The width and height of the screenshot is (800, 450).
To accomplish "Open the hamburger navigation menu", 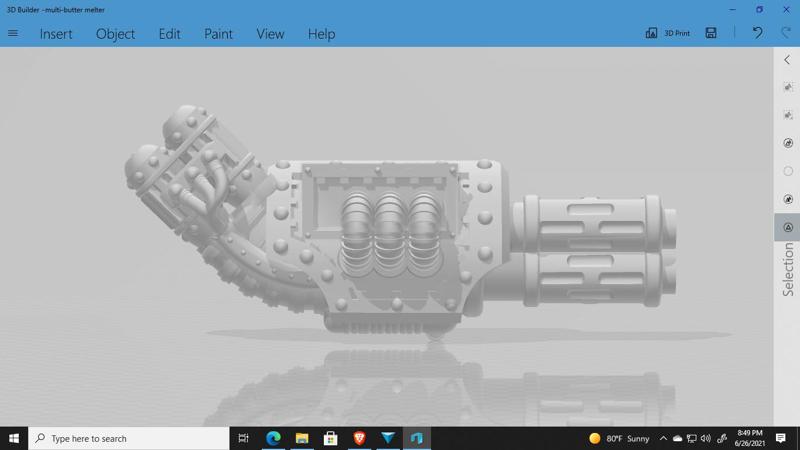I will [x=13, y=33].
